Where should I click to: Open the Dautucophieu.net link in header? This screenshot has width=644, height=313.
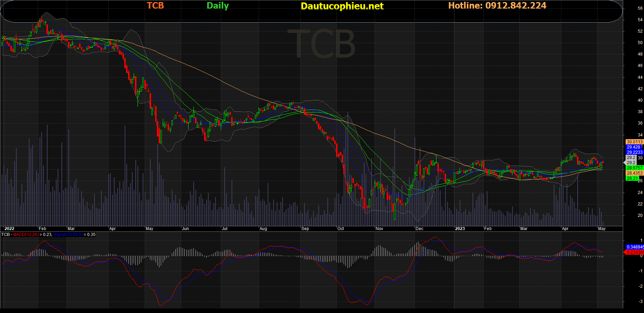(x=342, y=6)
